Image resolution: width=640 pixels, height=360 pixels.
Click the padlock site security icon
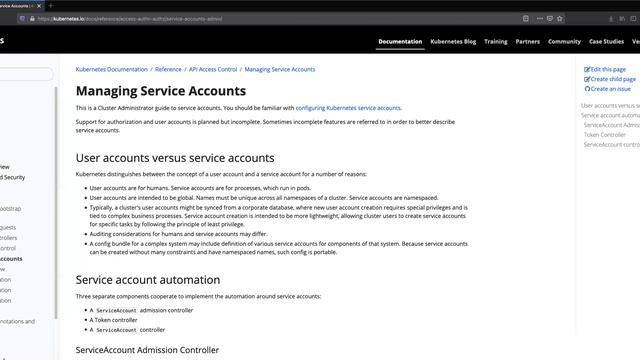point(32,19)
